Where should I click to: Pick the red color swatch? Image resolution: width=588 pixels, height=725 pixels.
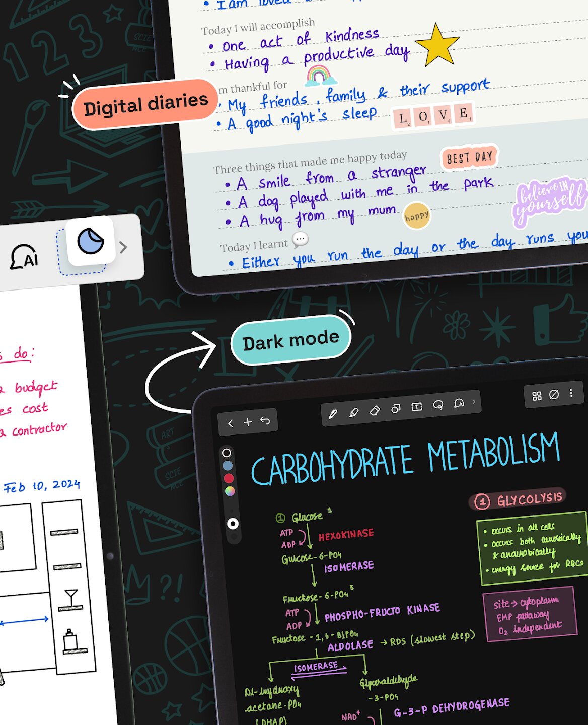(x=229, y=478)
